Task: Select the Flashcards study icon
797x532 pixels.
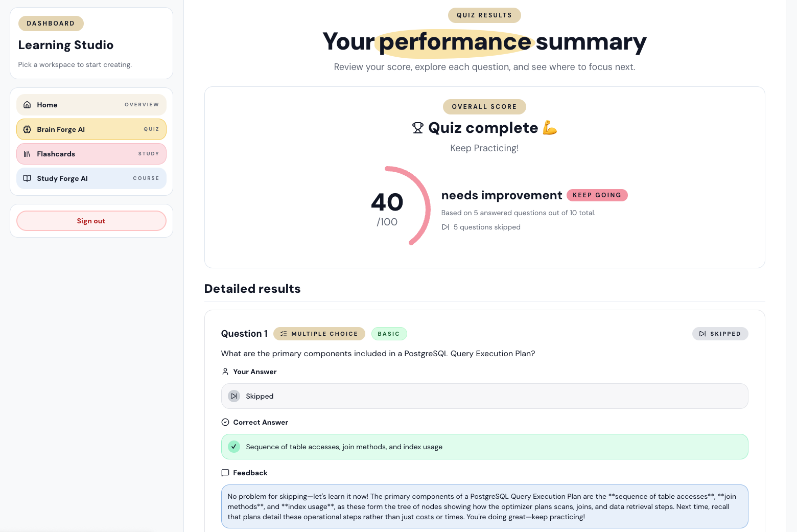Action: point(27,154)
